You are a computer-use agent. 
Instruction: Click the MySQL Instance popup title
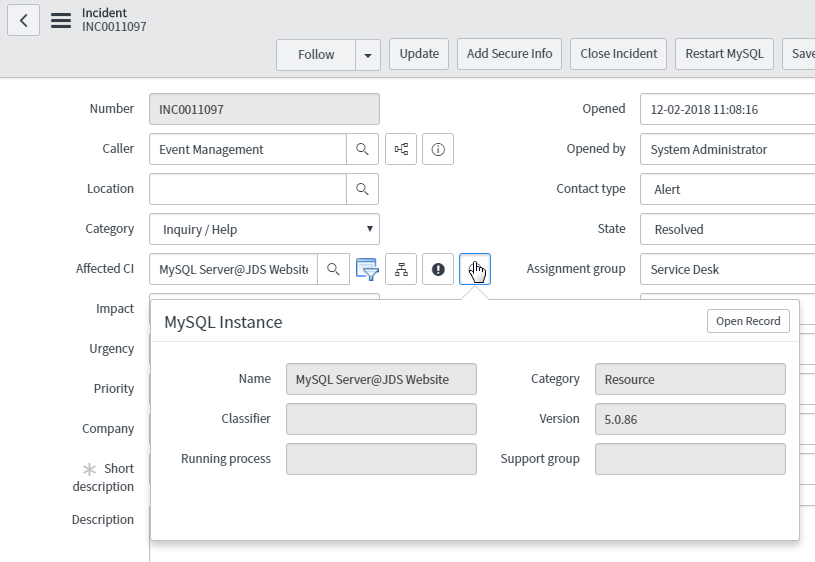point(223,322)
